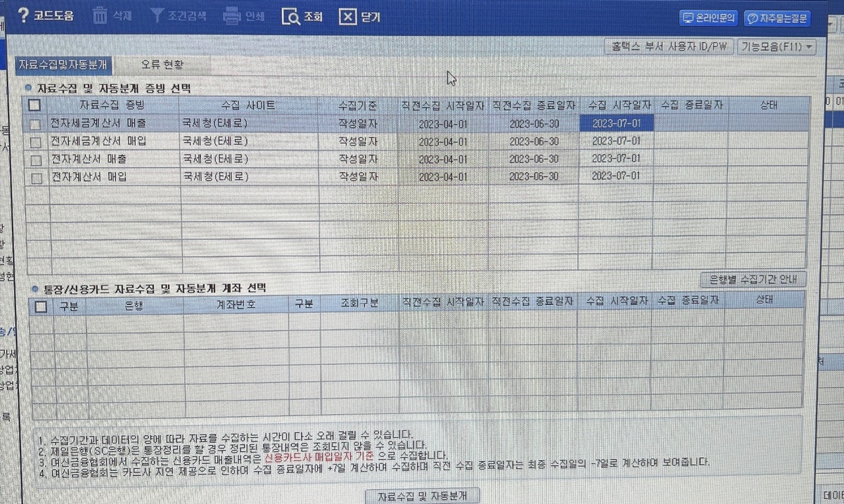The height and width of the screenshot is (504, 844).
Task: Click the 인쇄 print icon
Action: click(231, 15)
